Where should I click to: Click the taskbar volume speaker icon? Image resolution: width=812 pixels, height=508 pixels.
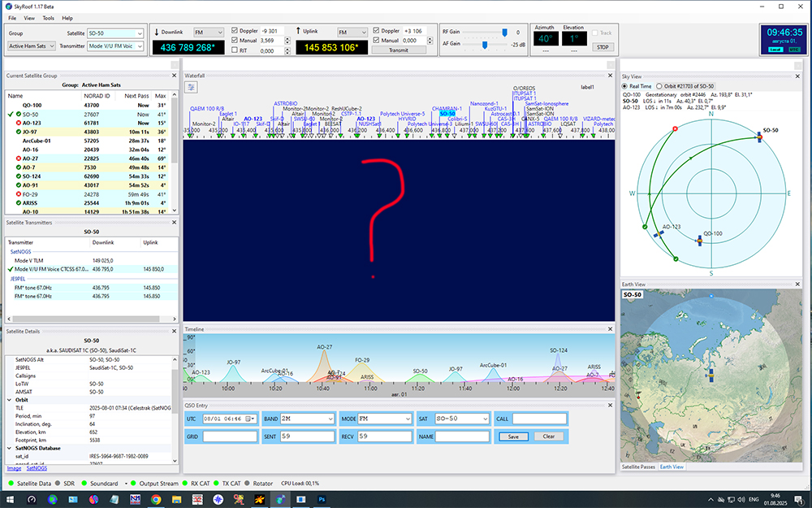click(x=741, y=500)
